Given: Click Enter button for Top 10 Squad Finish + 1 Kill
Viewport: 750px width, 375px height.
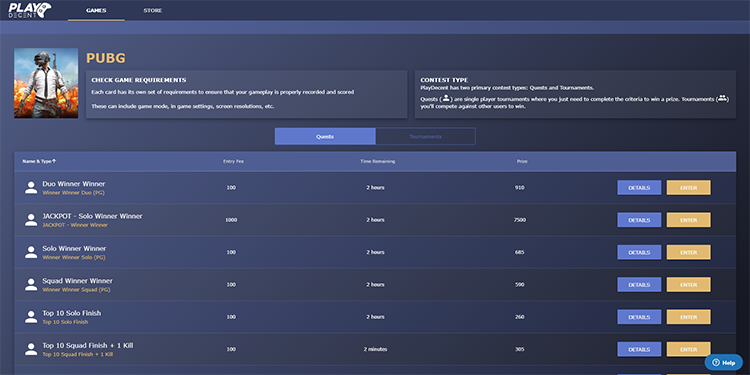Looking at the screenshot, I should (688, 349).
